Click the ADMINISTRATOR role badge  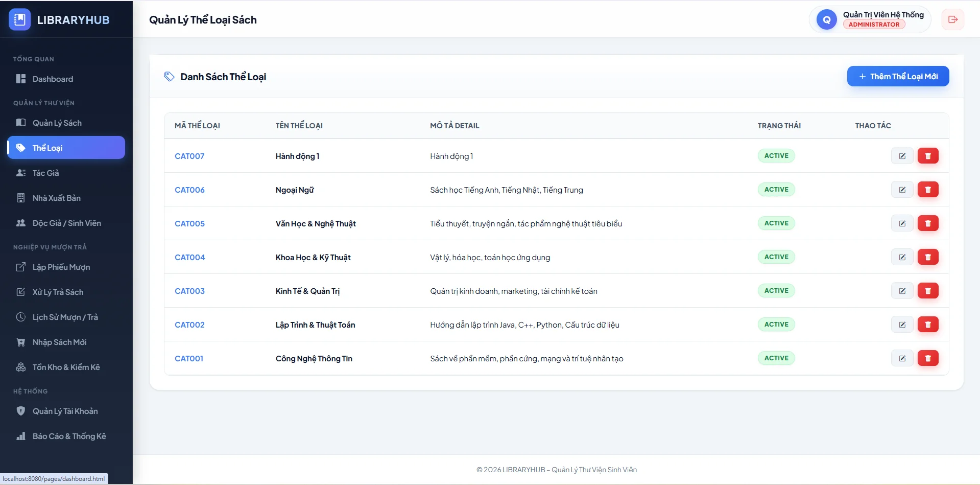[x=874, y=25]
